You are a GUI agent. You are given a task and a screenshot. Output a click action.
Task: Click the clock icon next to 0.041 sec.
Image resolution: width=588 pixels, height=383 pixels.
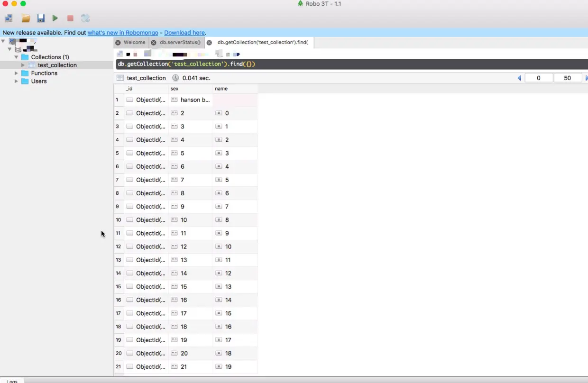pyautogui.click(x=175, y=78)
